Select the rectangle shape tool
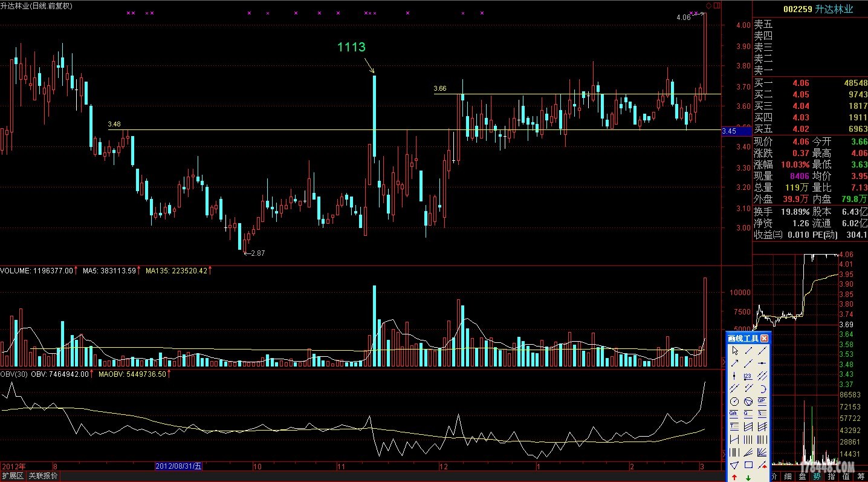Screen dimensions: 868x482 click(749, 465)
